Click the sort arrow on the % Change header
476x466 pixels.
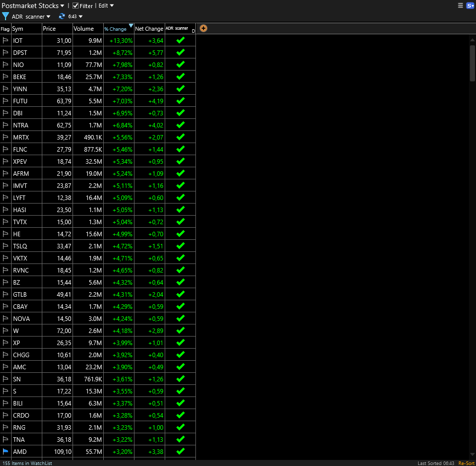[131, 26]
